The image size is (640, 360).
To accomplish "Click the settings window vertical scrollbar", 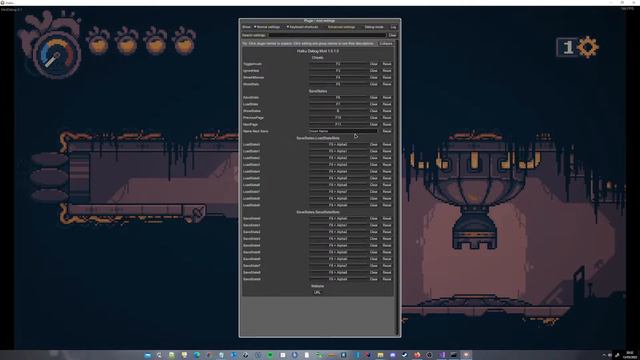I will pos(397,188).
